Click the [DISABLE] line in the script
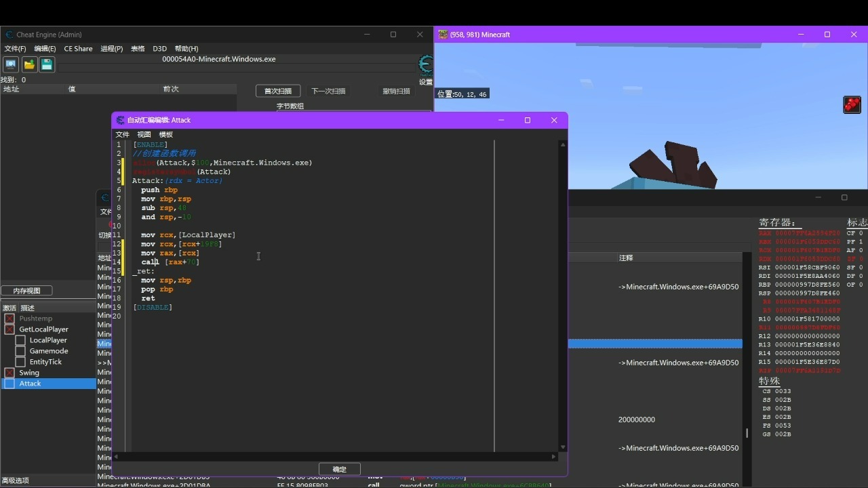 (x=153, y=308)
